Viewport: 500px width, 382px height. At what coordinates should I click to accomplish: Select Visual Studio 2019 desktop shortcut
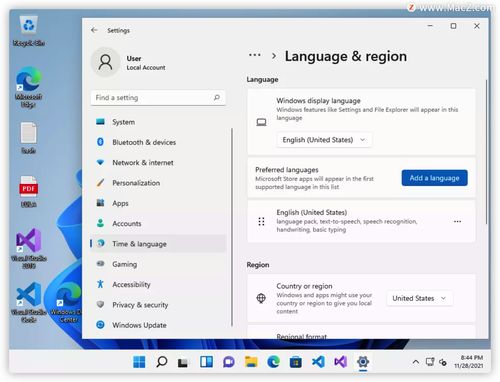29,249
